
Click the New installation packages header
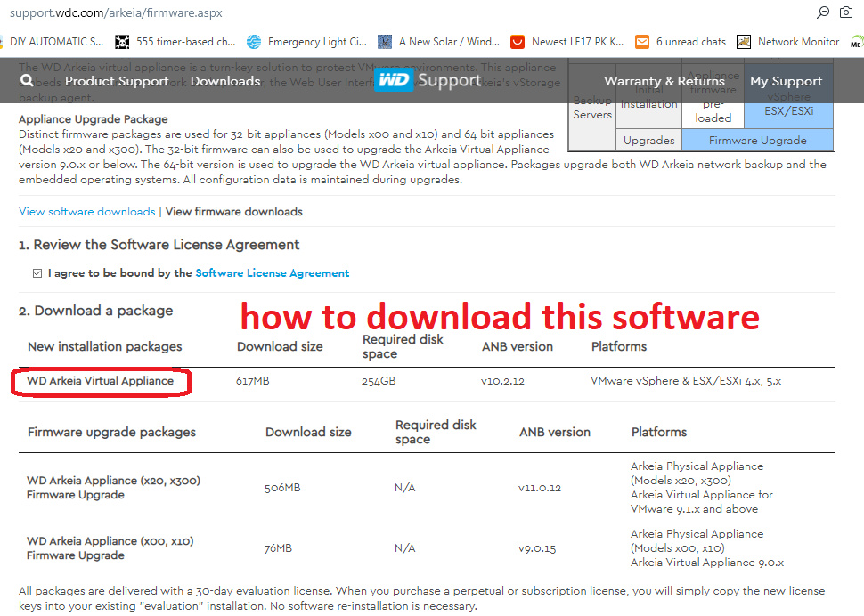[105, 346]
